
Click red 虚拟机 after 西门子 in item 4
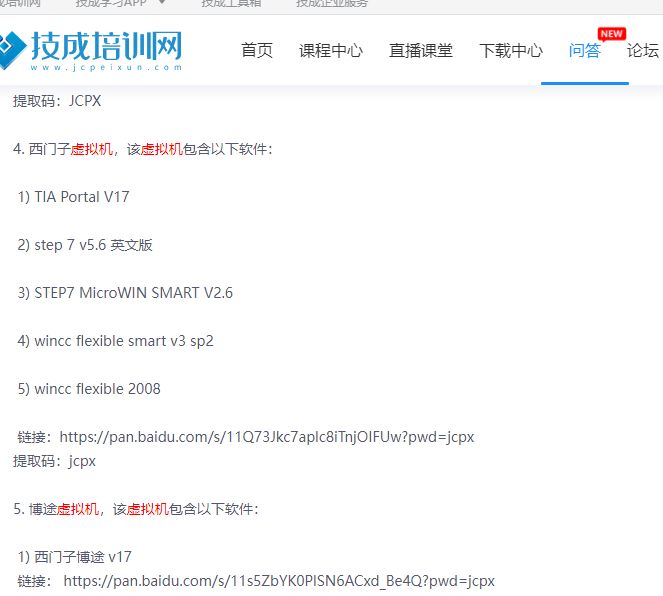pyautogui.click(x=92, y=149)
